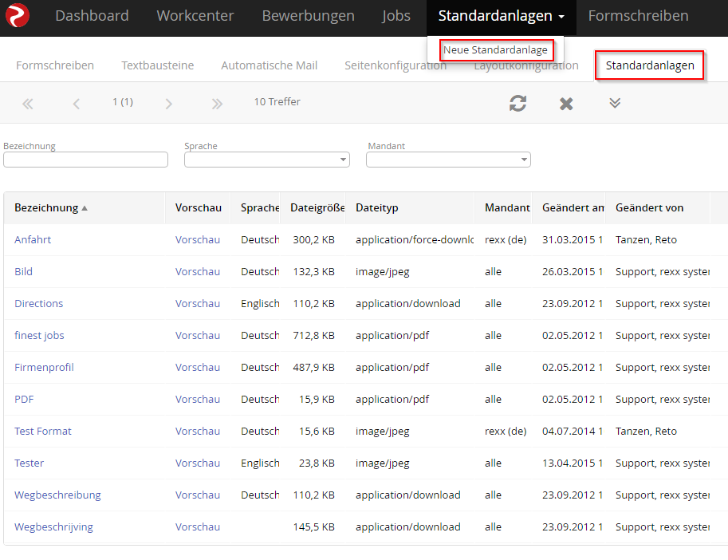Click Vorschau link in Tester row

197,463
